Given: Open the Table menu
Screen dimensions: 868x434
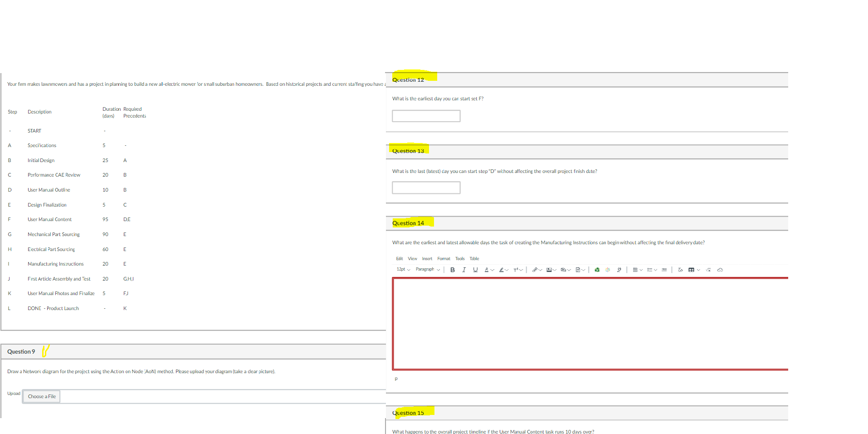Looking at the screenshot, I should point(474,259).
